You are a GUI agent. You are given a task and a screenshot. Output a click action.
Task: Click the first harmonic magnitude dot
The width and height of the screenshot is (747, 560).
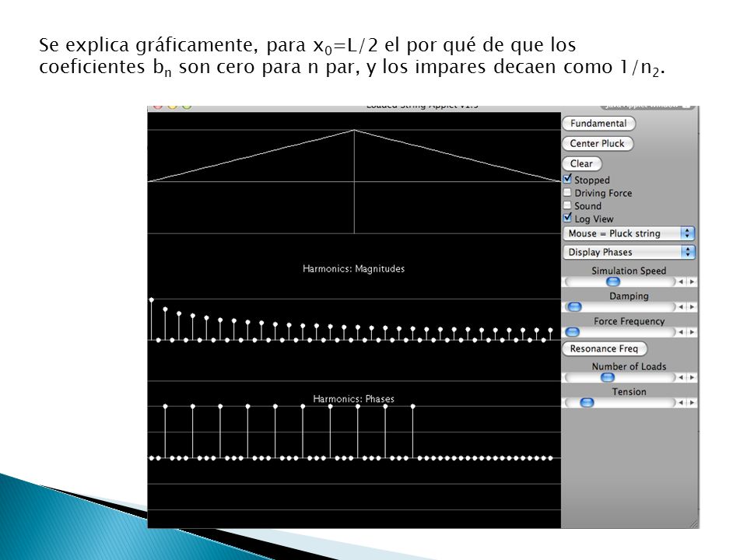pos(152,300)
